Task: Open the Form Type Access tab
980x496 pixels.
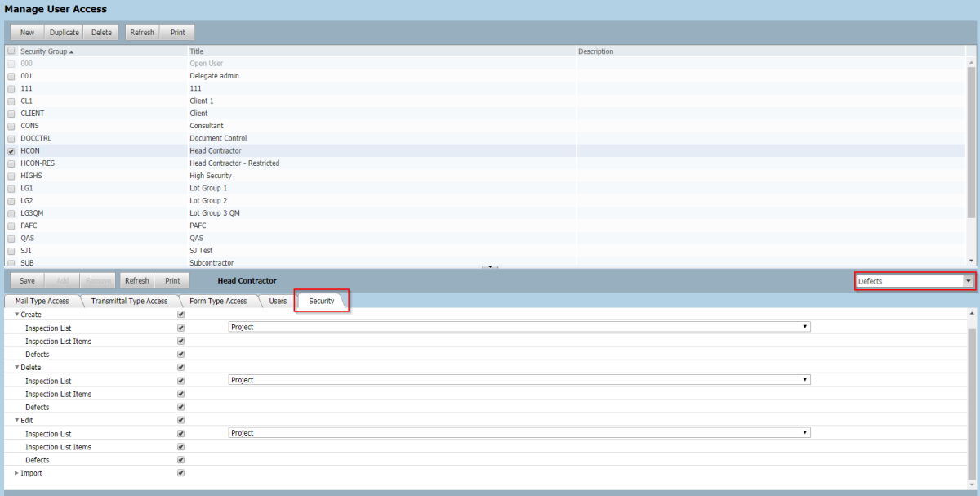Action: pyautogui.click(x=218, y=301)
